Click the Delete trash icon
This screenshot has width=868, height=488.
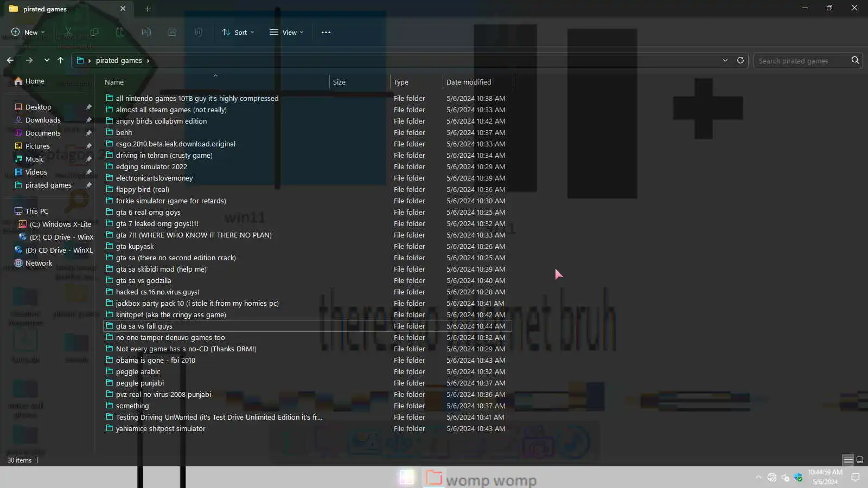[x=199, y=32]
